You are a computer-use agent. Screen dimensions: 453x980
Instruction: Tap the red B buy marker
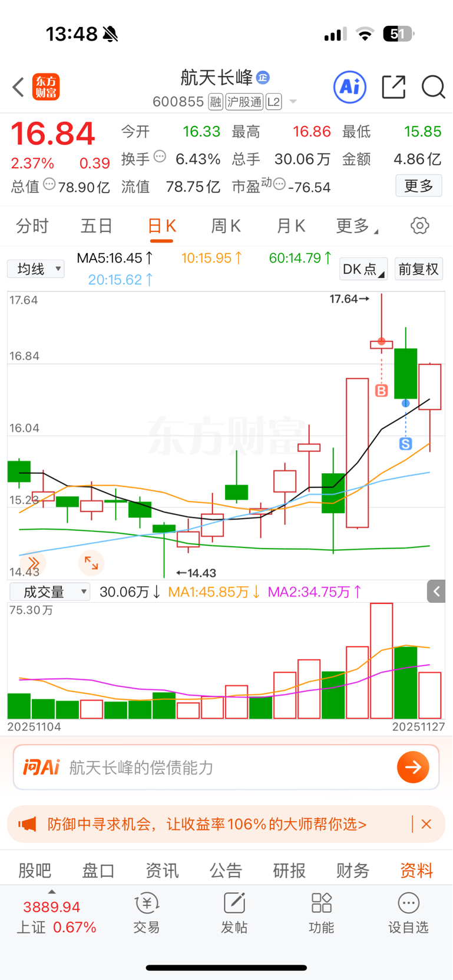pyautogui.click(x=382, y=390)
